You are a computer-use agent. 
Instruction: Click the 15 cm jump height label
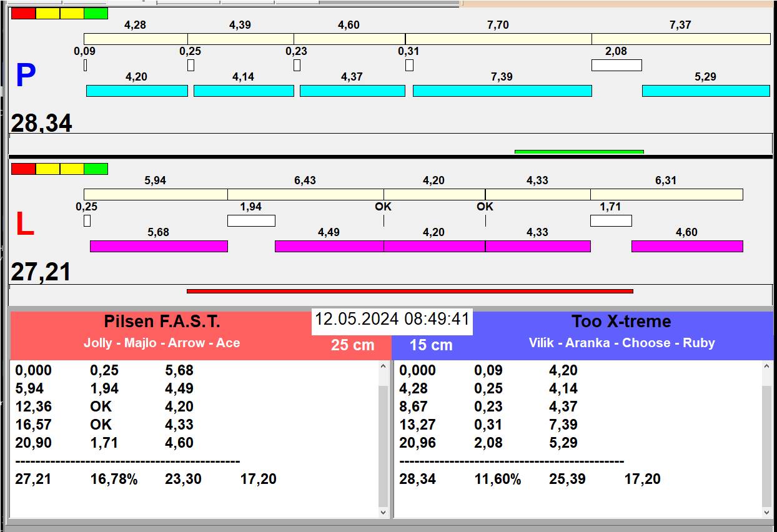[431, 345]
